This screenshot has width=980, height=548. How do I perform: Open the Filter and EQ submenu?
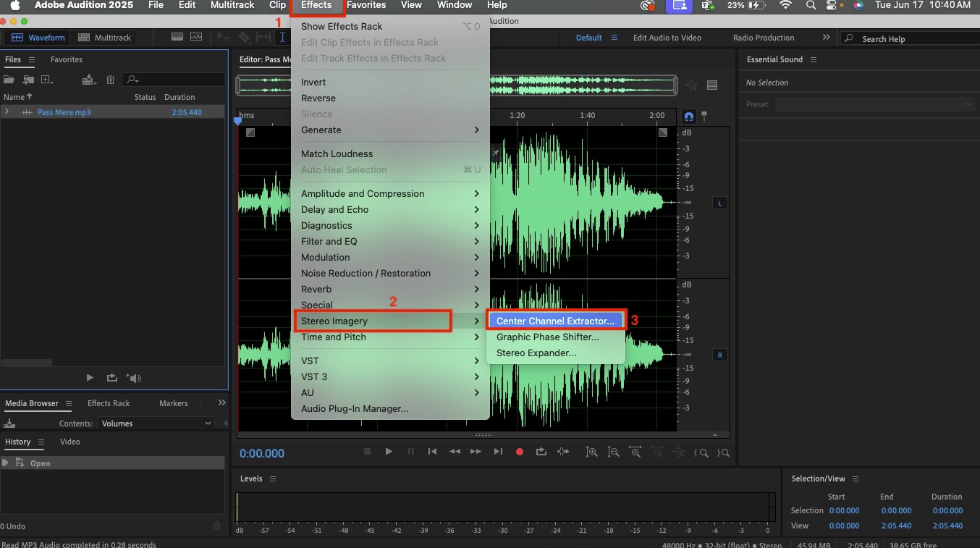390,241
